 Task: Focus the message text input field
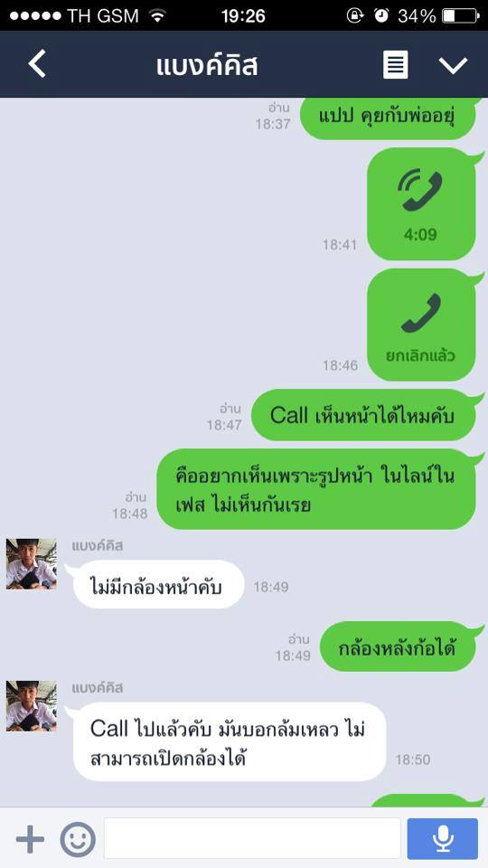tap(252, 839)
